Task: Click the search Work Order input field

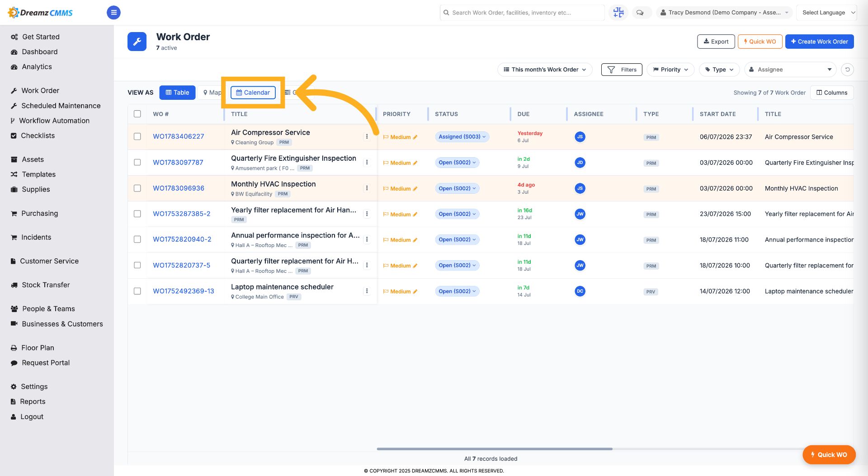Action: point(522,13)
